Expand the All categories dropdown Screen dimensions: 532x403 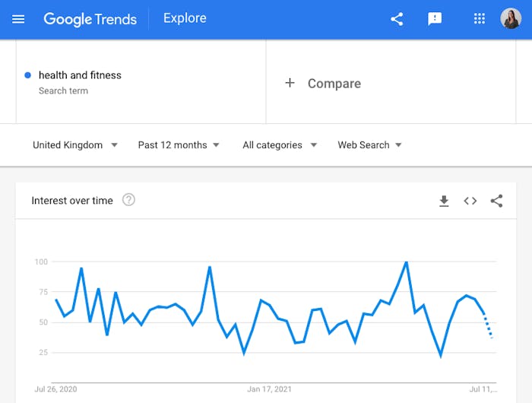(280, 145)
